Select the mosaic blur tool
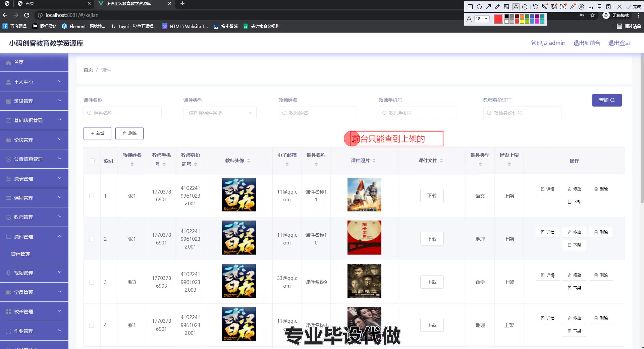The image size is (644, 349). 506,7
